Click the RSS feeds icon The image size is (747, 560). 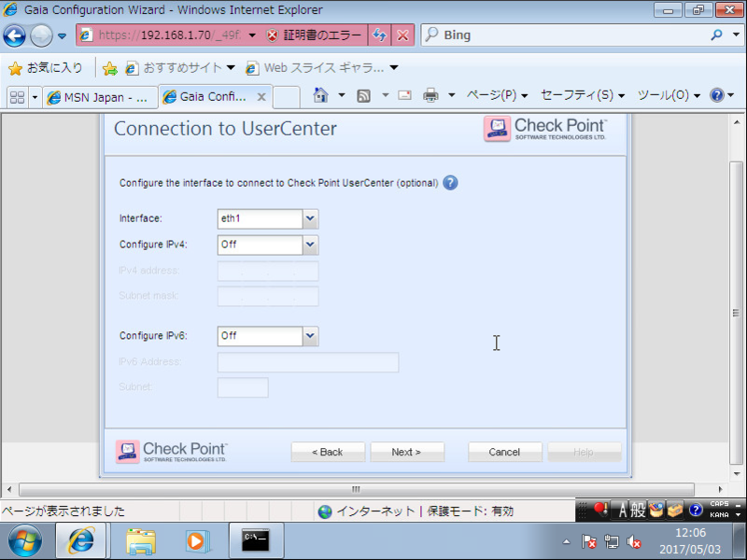pyautogui.click(x=364, y=96)
